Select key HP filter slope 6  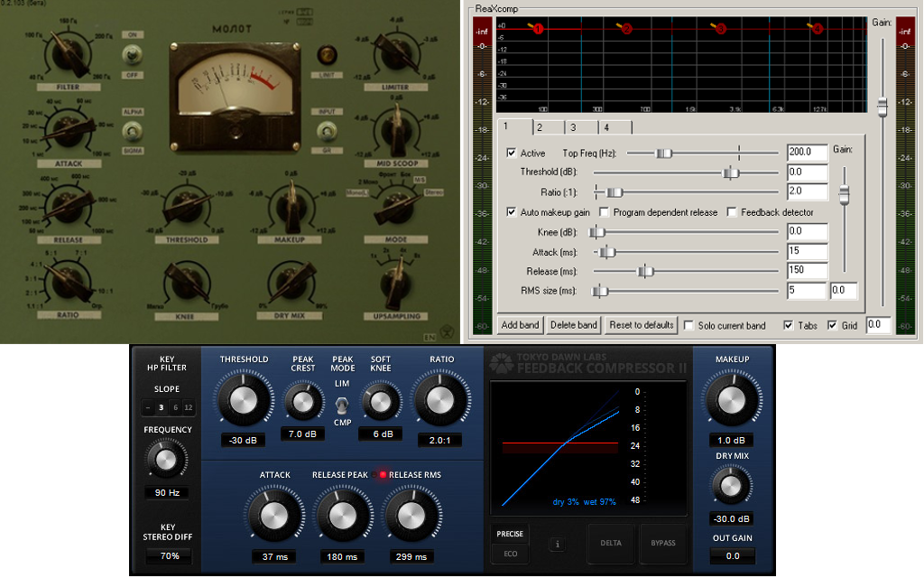coord(175,407)
